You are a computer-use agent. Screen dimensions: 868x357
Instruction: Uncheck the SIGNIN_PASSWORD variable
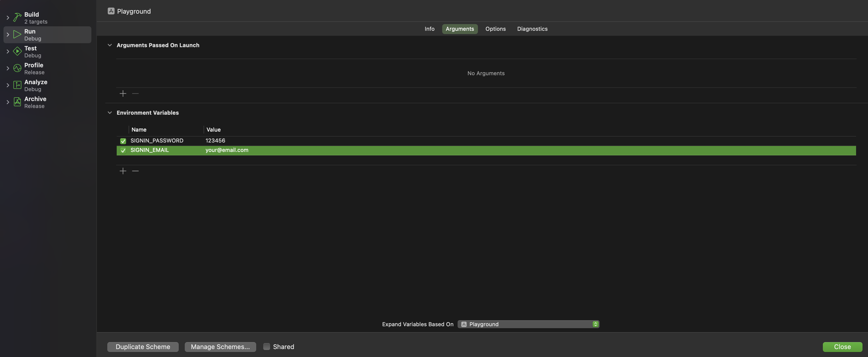point(123,141)
